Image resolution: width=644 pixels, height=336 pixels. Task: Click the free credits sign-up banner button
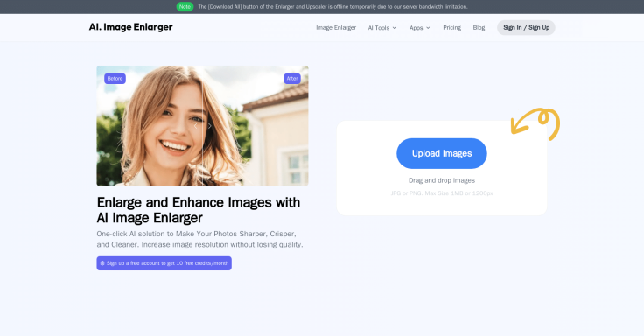(164, 263)
